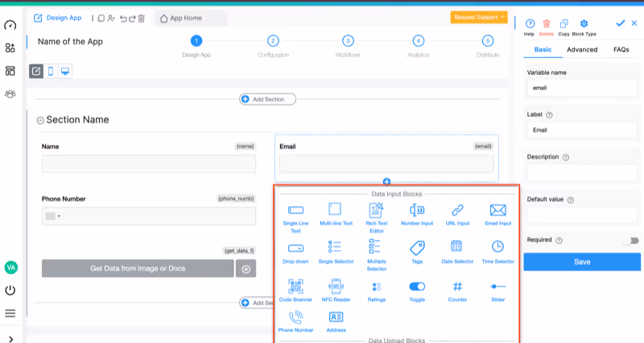Image resolution: width=644 pixels, height=343 pixels.
Task: Click the top Add Section button
Action: tap(267, 99)
